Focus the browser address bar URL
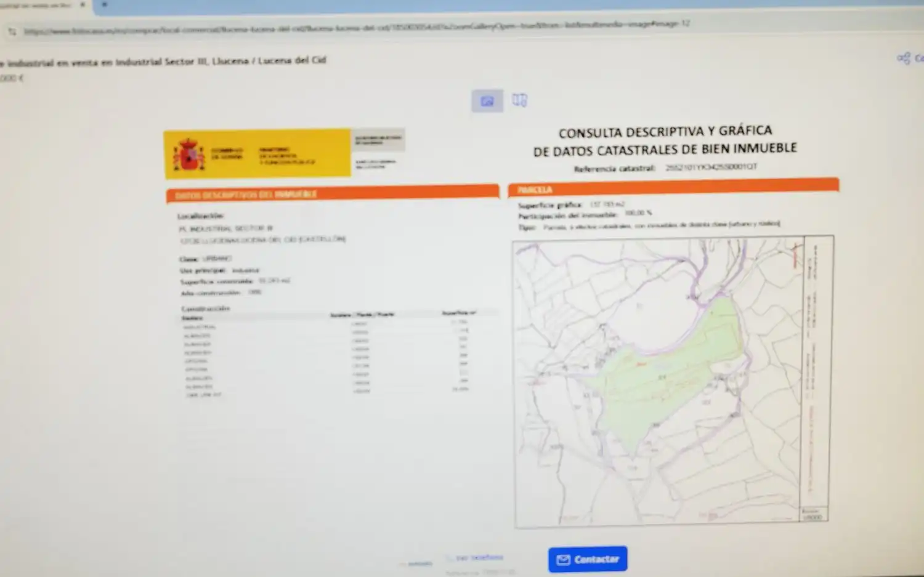The width and height of the screenshot is (924, 577). (x=357, y=27)
